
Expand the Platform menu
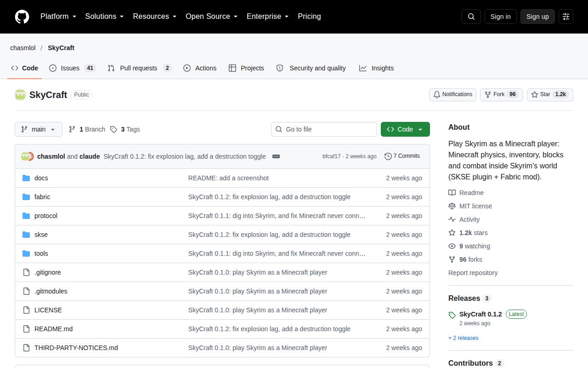[x=59, y=17]
